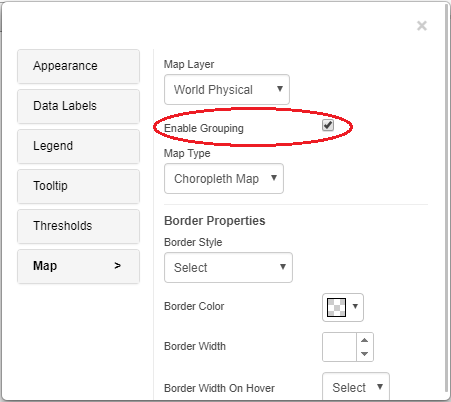Click inside the Border Width input field
Viewport: 451px width, 402px height.
point(339,347)
